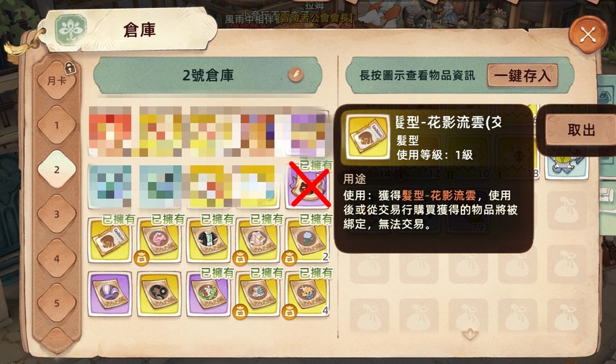Open warehouse tab 4

(x=57, y=259)
